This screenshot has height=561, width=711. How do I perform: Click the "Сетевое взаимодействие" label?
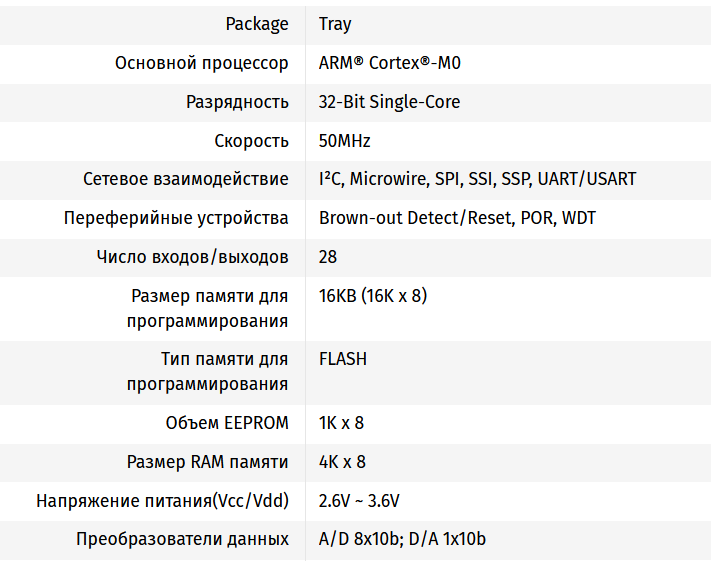(x=186, y=180)
